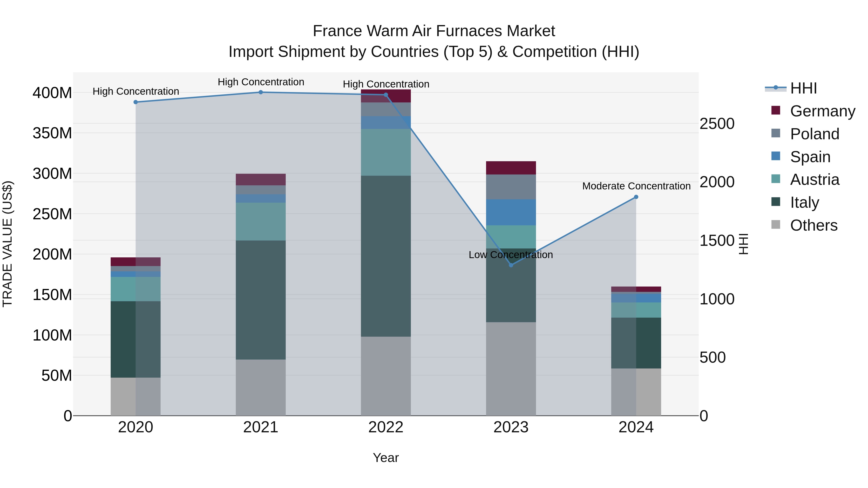Image resolution: width=868 pixels, height=488 pixels.
Task: Select the 2023 Poland bar segment
Action: coord(511,187)
